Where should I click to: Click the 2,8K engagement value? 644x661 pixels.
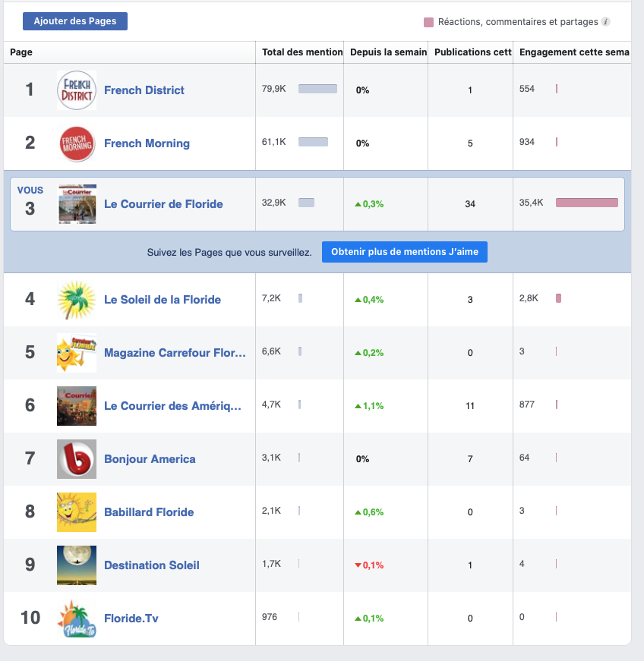click(529, 298)
